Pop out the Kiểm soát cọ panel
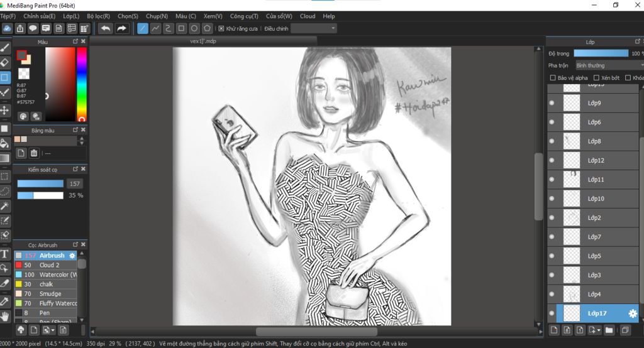This screenshot has width=644, height=348. (x=75, y=169)
